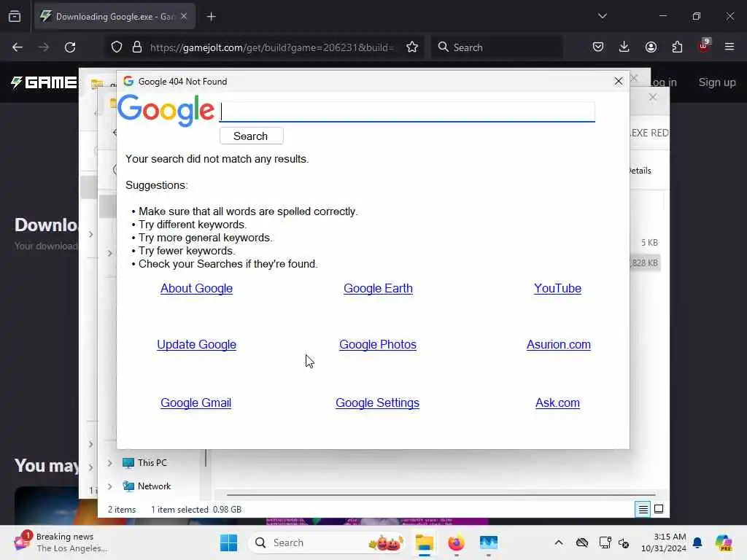Image resolution: width=747 pixels, height=560 pixels.
Task: Open a new tab with plus
Action: tap(212, 17)
